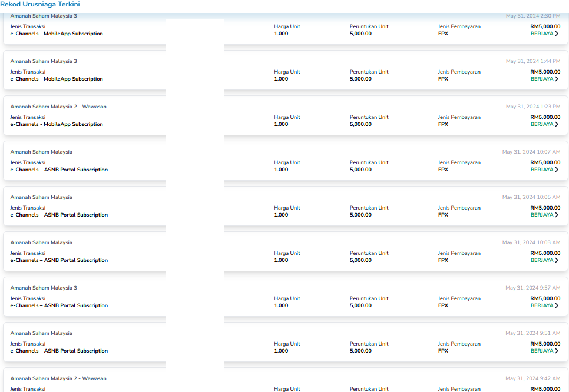The image size is (569, 392).
Task: Click Harga Unit 1.000 in 9:57 AM row
Action: 281,305
